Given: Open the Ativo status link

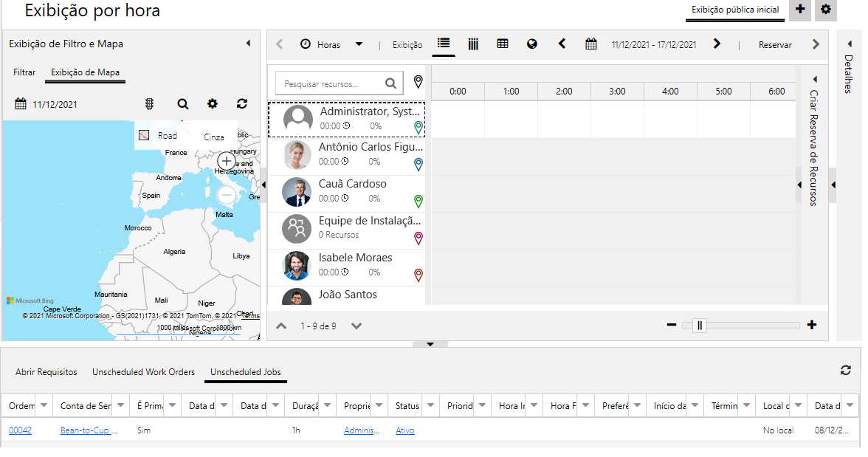Looking at the screenshot, I should [x=404, y=430].
